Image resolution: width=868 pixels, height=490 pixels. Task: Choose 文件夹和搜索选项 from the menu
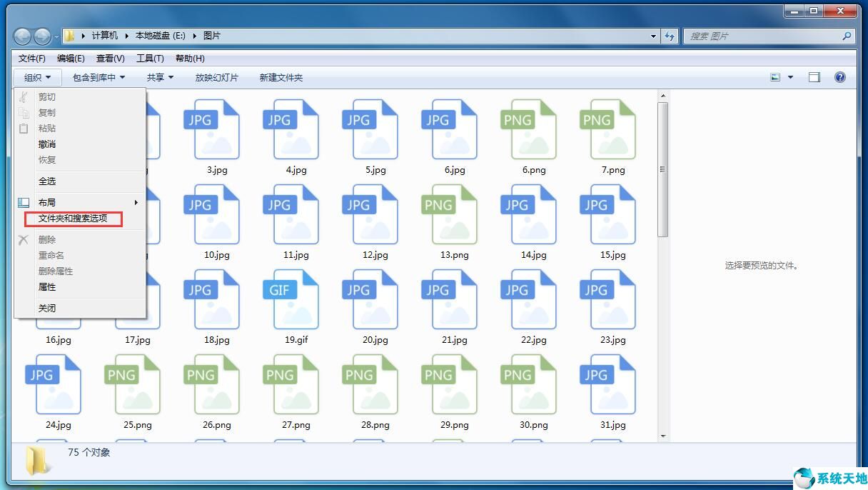coord(73,219)
